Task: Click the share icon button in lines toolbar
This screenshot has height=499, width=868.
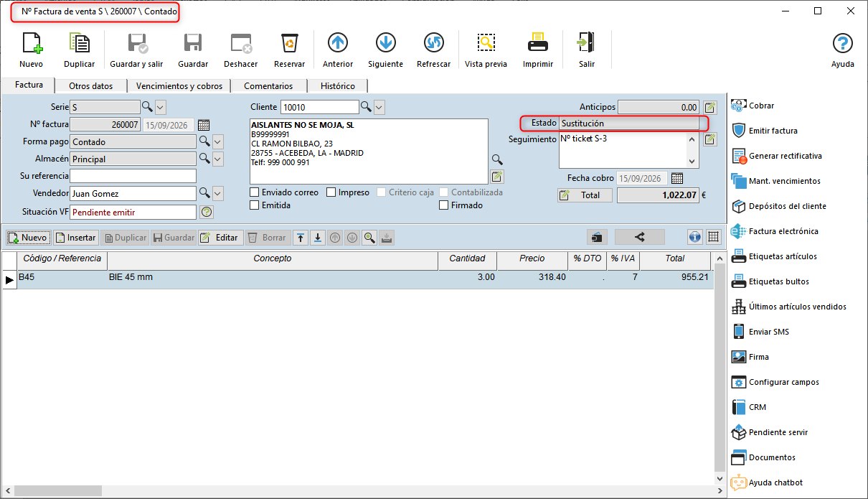Action: pos(640,237)
